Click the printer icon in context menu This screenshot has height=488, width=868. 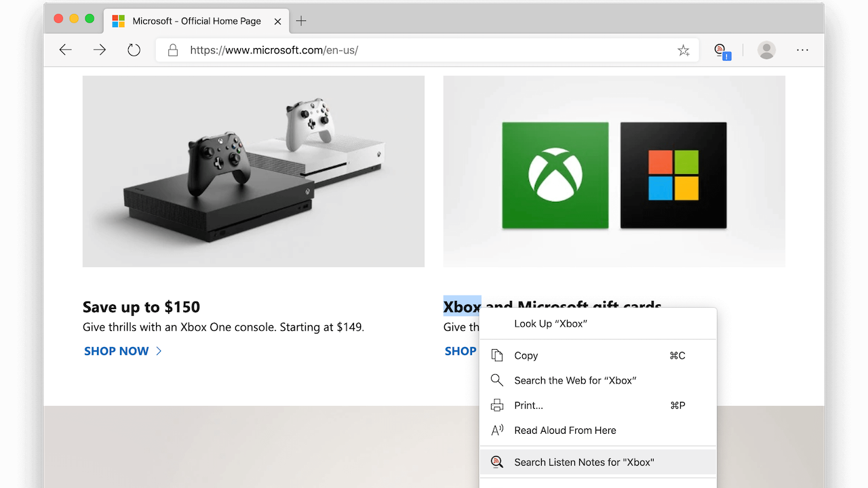click(x=497, y=405)
